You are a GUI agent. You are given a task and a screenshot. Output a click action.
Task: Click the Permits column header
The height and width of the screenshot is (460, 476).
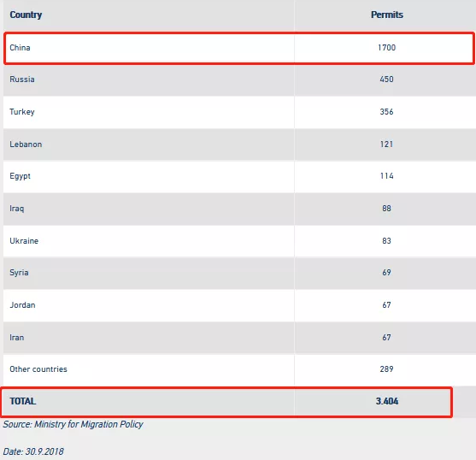[x=387, y=15]
